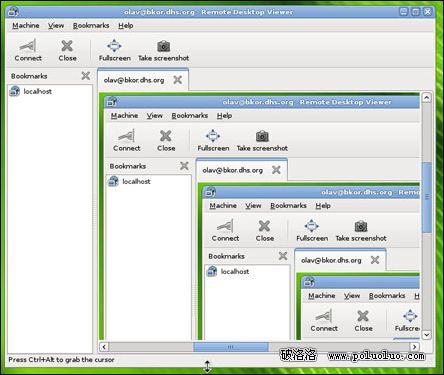Click Connect icon in innermost nested window
Viewport: 444px width, 375px height.
324,316
